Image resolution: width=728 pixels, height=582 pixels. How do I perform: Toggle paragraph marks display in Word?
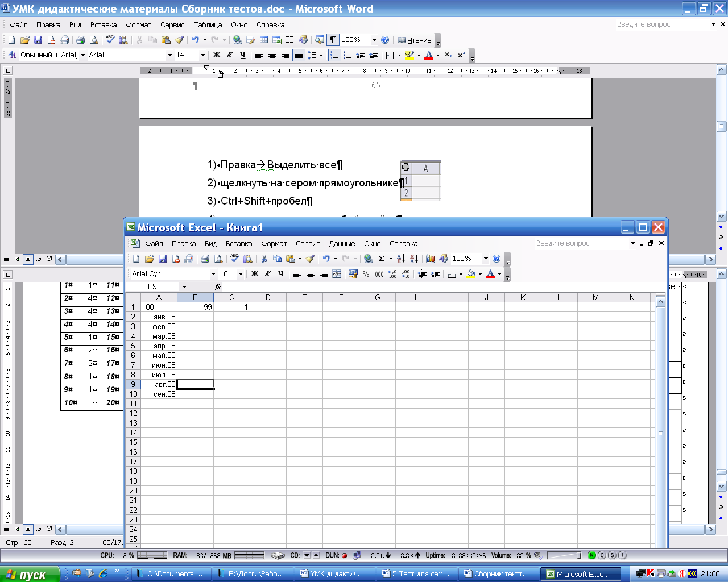[333, 40]
